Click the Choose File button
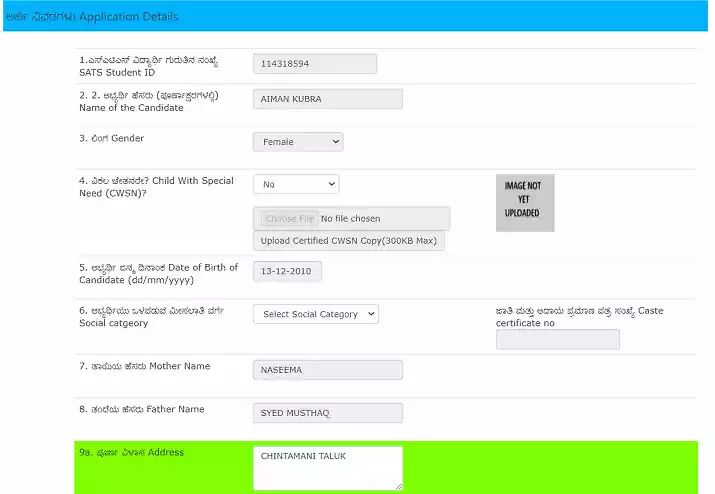The image size is (715, 494). 289,219
